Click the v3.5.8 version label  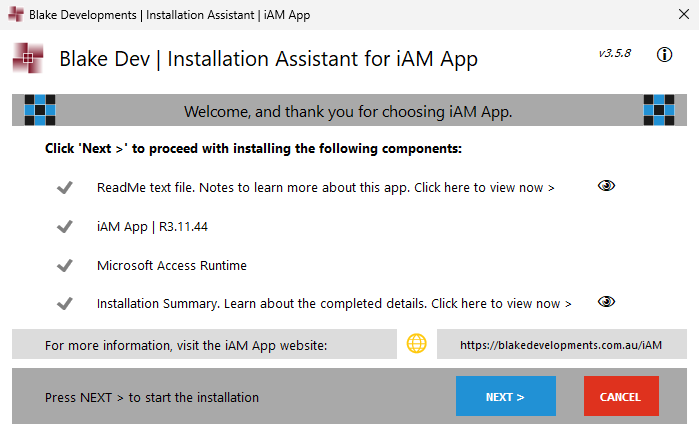click(x=614, y=53)
